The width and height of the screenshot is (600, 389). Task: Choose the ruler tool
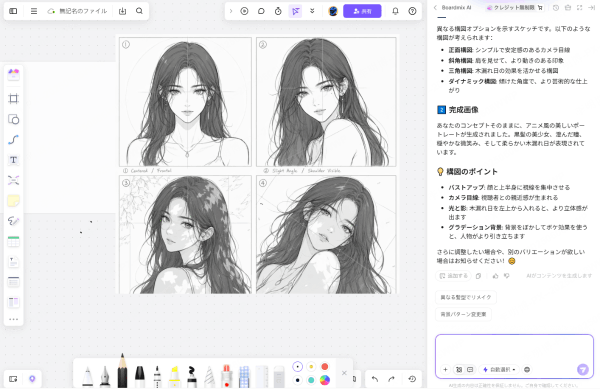(262, 376)
